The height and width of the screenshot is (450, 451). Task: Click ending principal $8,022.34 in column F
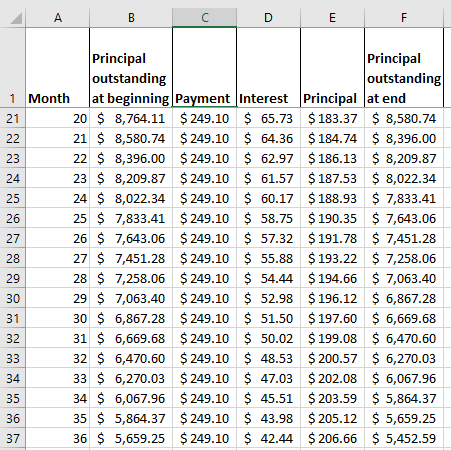[x=404, y=178]
